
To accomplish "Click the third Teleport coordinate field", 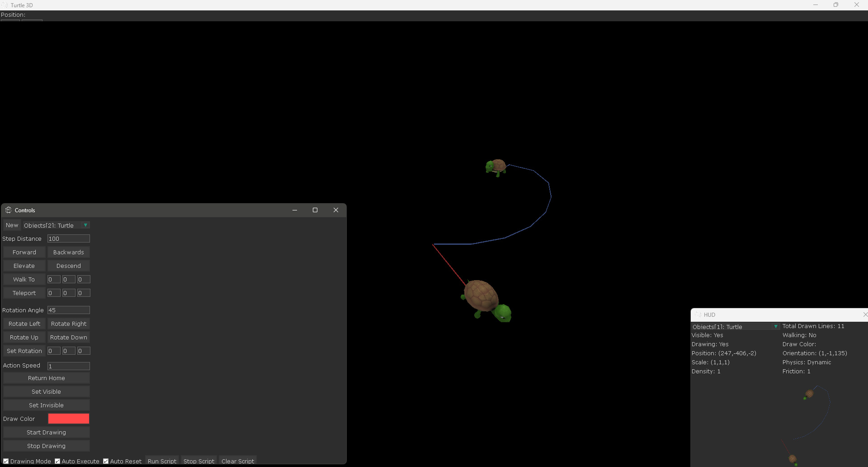I will click(x=84, y=293).
